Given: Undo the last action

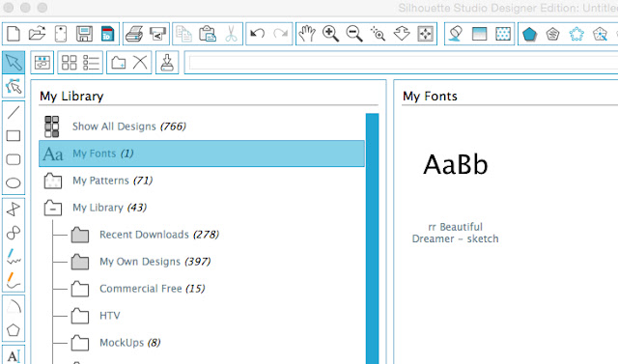Looking at the screenshot, I should pyautogui.click(x=258, y=34).
